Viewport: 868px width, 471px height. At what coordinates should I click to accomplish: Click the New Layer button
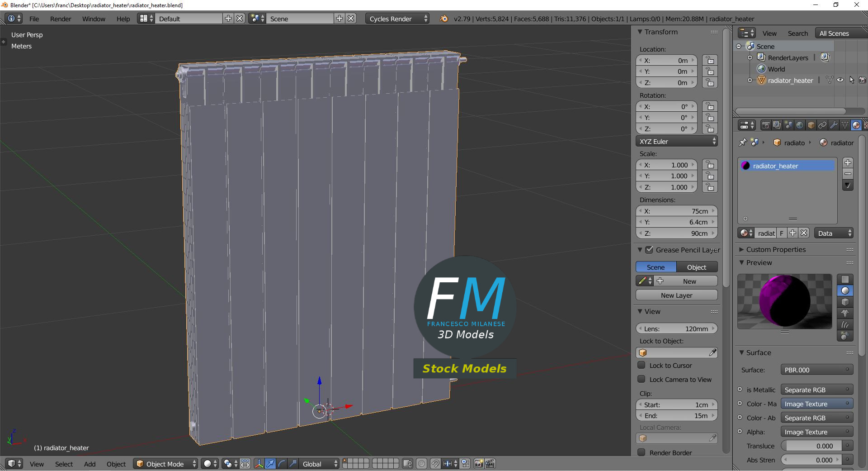pos(677,295)
